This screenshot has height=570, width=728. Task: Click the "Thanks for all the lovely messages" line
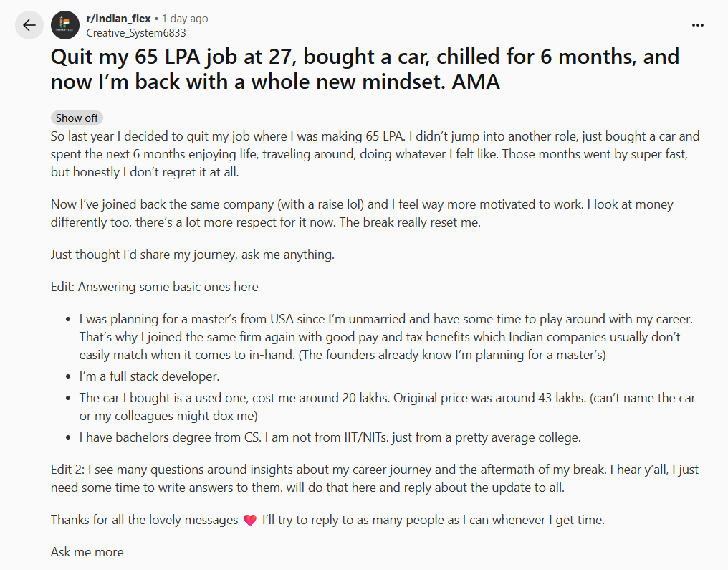143,521
